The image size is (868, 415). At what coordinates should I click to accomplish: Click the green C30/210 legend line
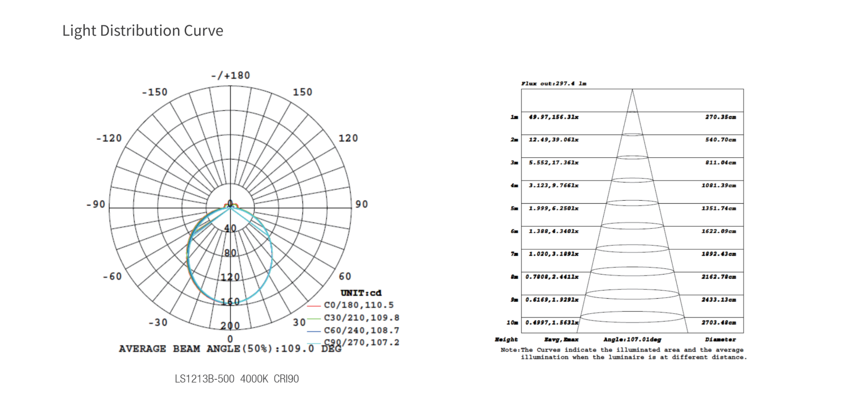click(x=314, y=318)
